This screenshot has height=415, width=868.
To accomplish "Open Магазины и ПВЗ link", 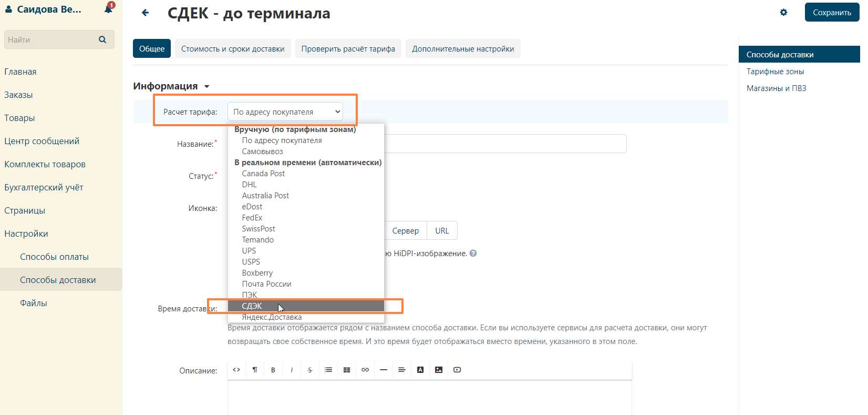I will (777, 88).
